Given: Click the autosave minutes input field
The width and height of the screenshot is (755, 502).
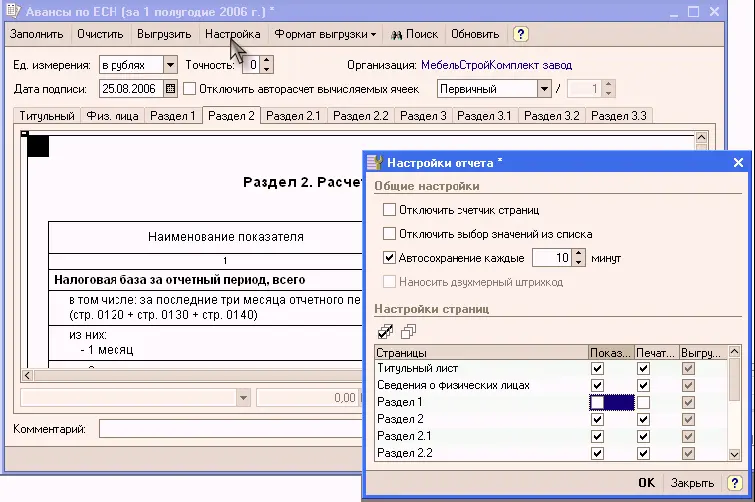Looking at the screenshot, I should (x=552, y=257).
